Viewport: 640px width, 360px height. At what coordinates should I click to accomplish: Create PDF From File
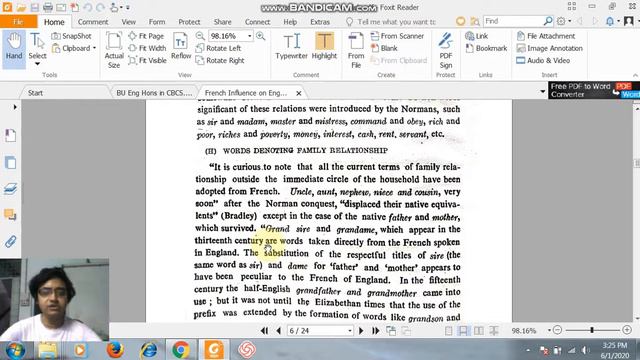click(356, 50)
